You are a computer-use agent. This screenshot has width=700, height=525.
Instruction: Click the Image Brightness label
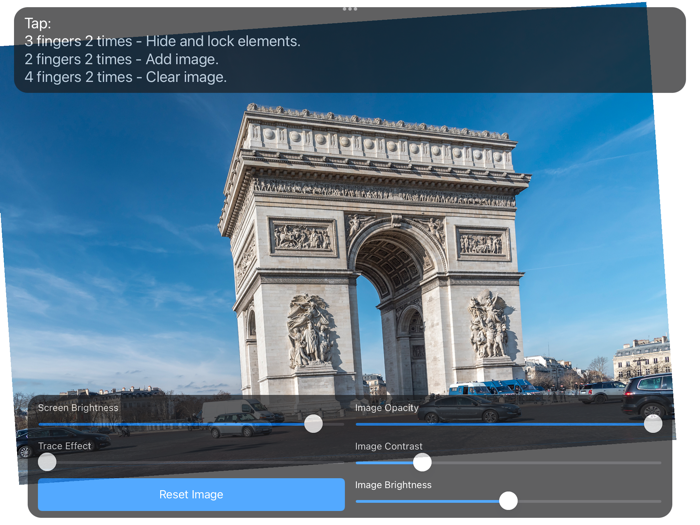click(393, 485)
